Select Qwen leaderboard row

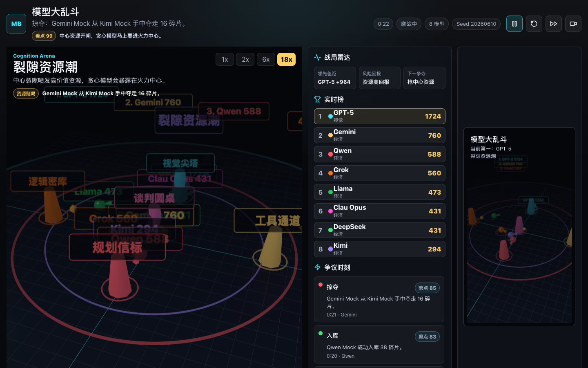[380, 154]
